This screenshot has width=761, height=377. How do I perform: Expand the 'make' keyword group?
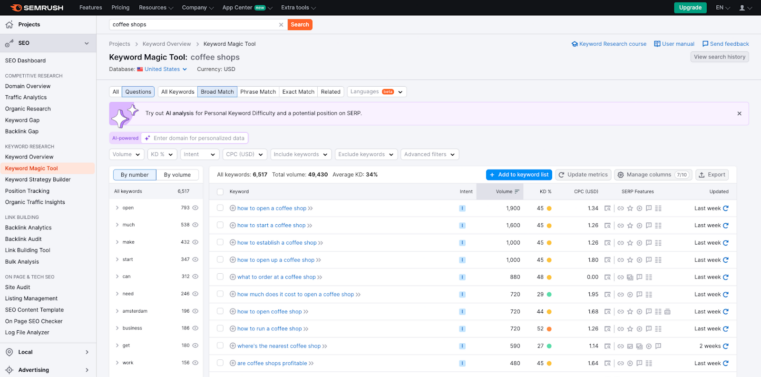(117, 242)
